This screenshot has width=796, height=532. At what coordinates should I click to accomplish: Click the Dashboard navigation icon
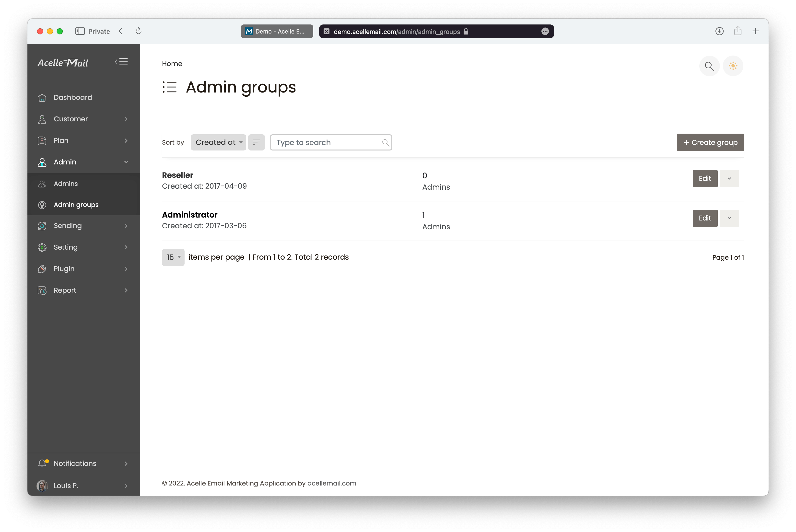pyautogui.click(x=42, y=97)
